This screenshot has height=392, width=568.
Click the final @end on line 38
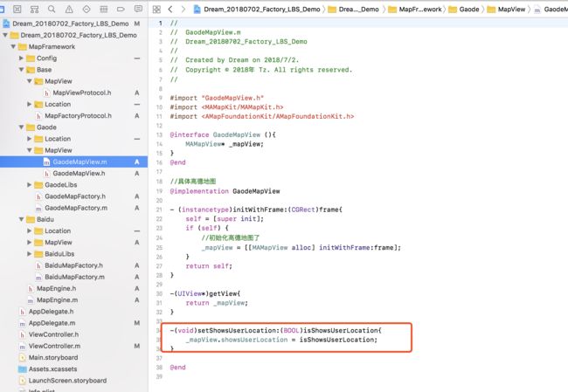click(178, 368)
